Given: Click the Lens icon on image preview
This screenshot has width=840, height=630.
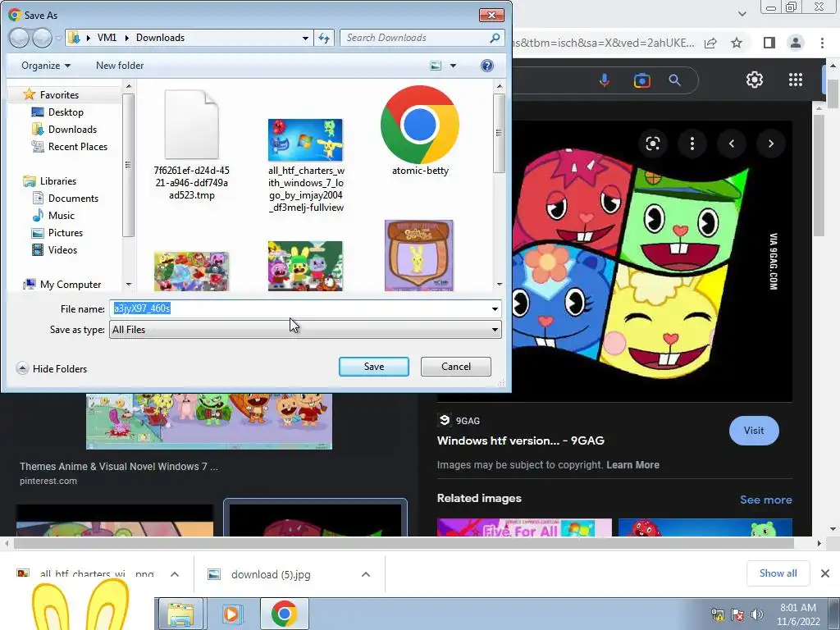Looking at the screenshot, I should (x=652, y=144).
